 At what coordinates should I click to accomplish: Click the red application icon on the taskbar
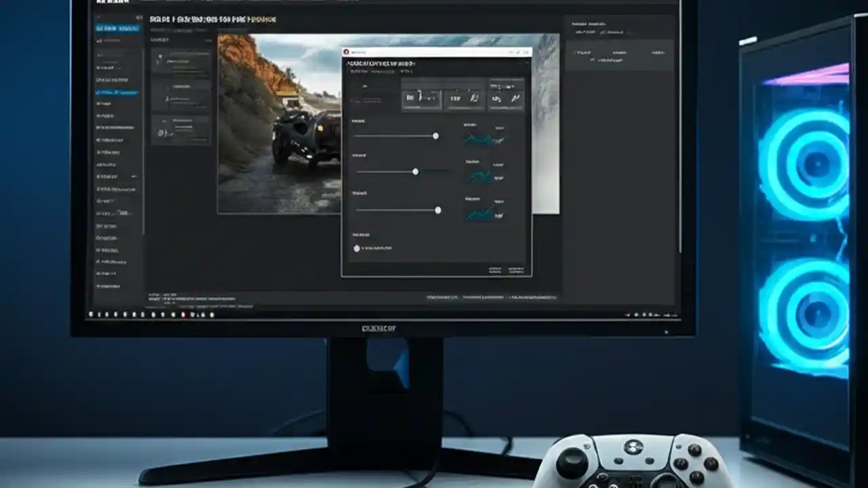pos(186,315)
